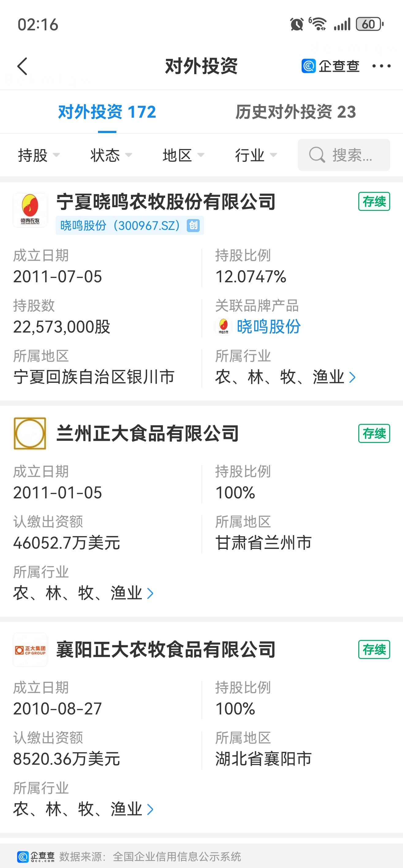Open 晓鸣股份 related brand link
Viewport: 403px width, 868px height.
[x=268, y=326]
